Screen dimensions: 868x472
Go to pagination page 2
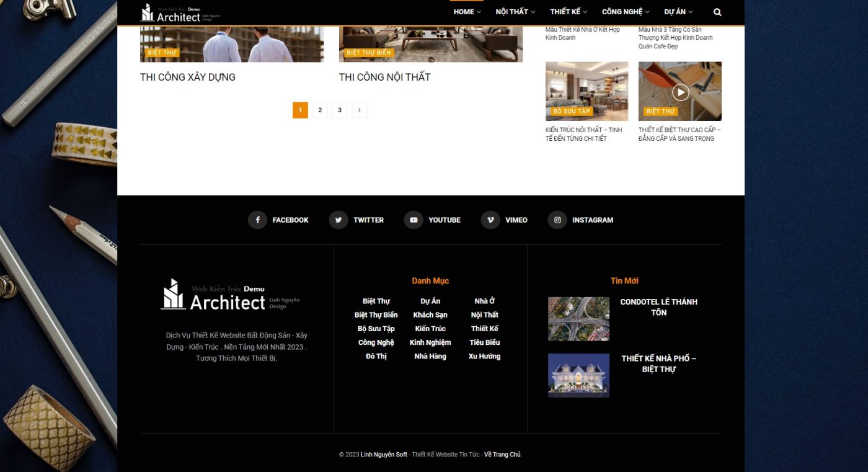click(x=320, y=110)
